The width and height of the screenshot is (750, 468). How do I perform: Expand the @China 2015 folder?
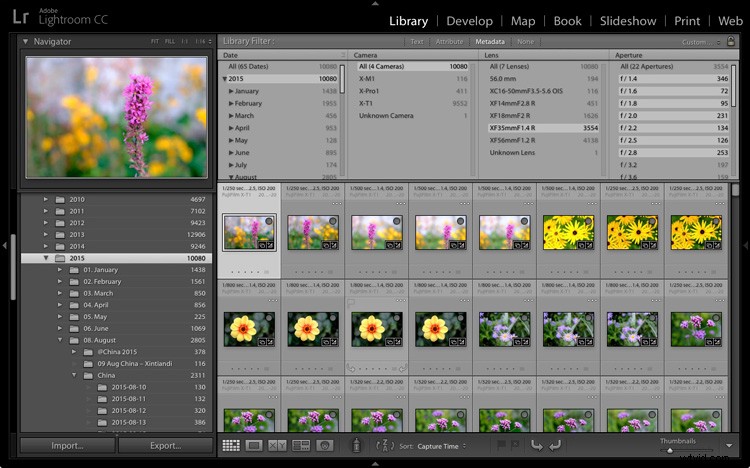[x=74, y=352]
